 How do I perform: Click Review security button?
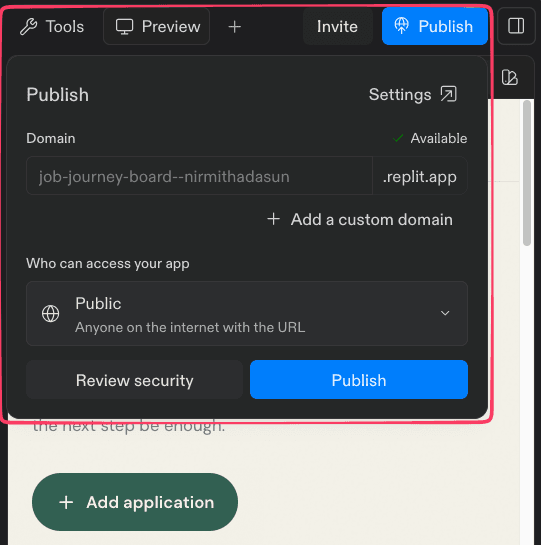coord(135,380)
